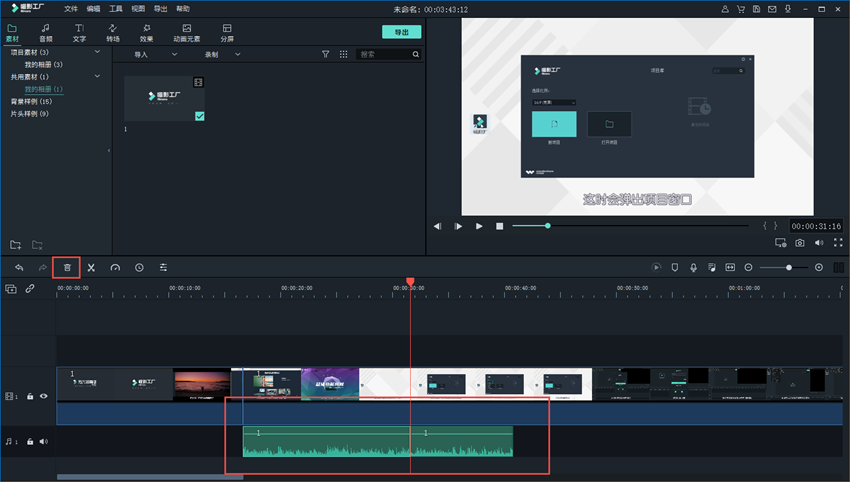Click the undo arrow in timeline toolbar
The width and height of the screenshot is (850, 482).
click(x=19, y=268)
